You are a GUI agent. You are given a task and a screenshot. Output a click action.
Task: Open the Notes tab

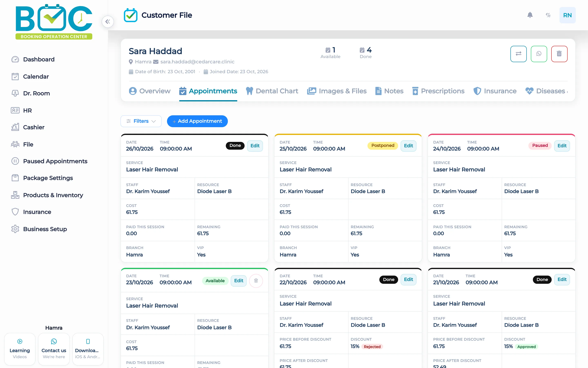(x=389, y=91)
